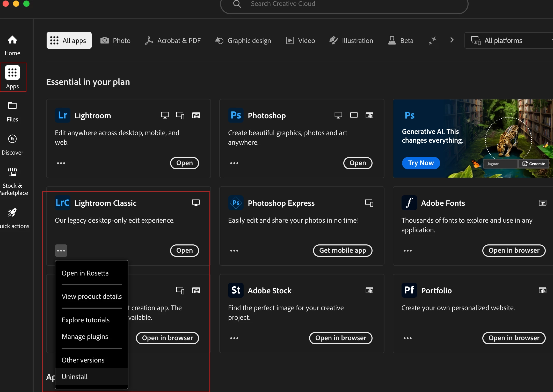Select Other versions menu entry
Screen dimensions: 553x392
pos(83,360)
